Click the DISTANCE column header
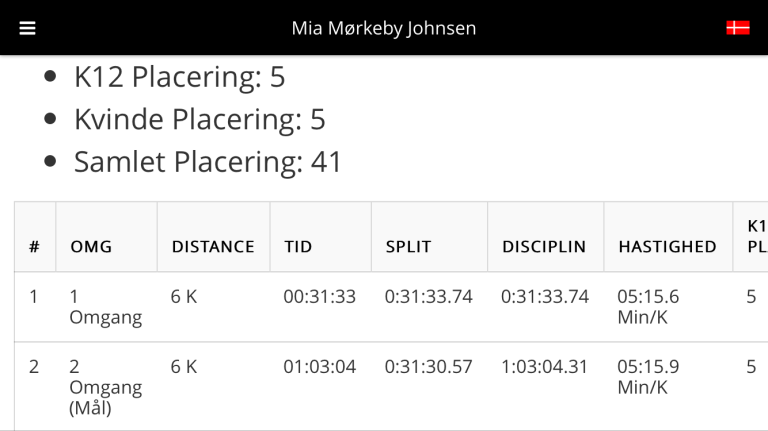Viewport: 768px width, 431px height. point(213,247)
